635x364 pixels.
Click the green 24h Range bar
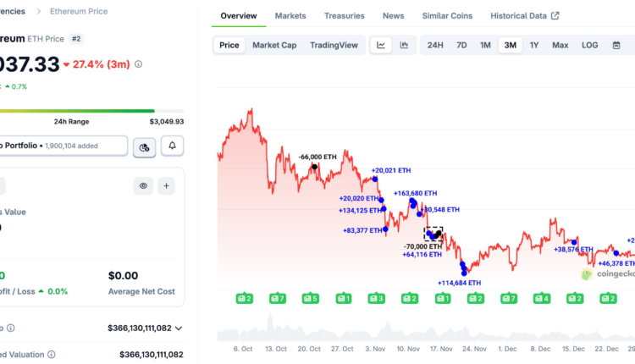[77, 110]
